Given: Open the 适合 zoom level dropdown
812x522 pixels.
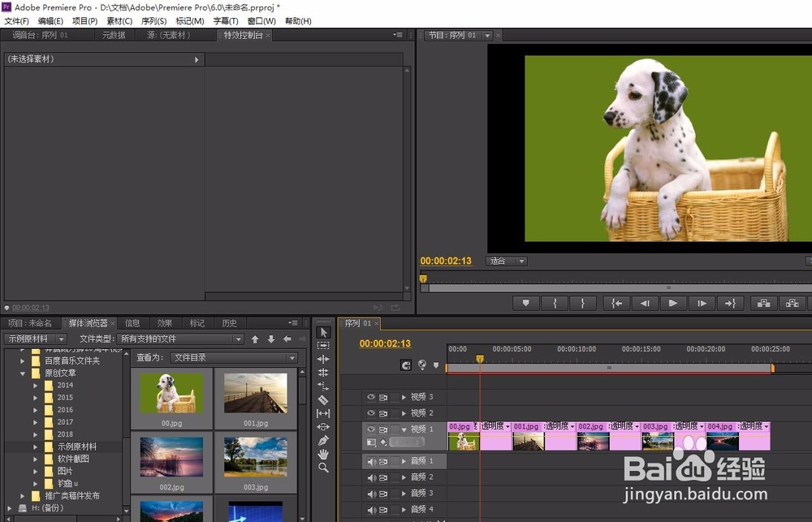Looking at the screenshot, I should 507,261.
